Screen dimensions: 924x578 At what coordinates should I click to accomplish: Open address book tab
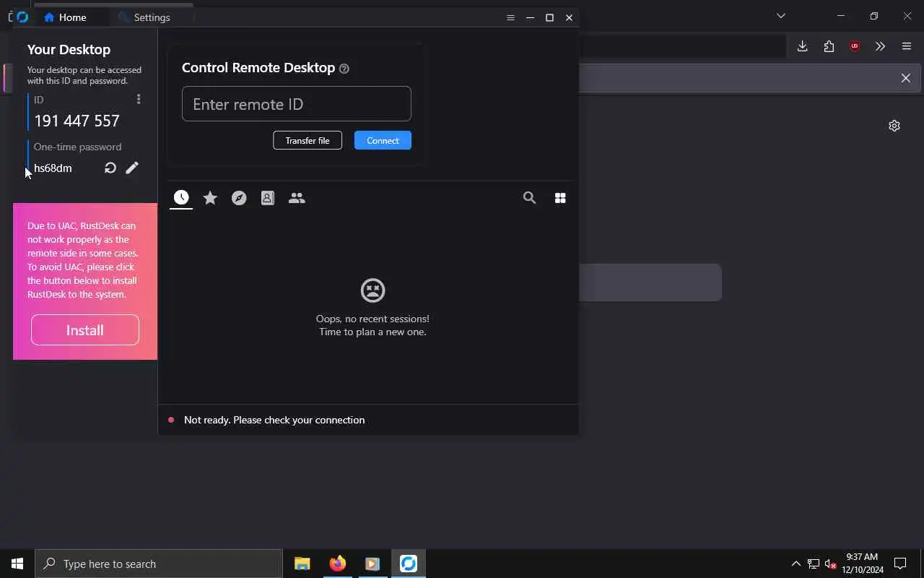click(x=268, y=197)
